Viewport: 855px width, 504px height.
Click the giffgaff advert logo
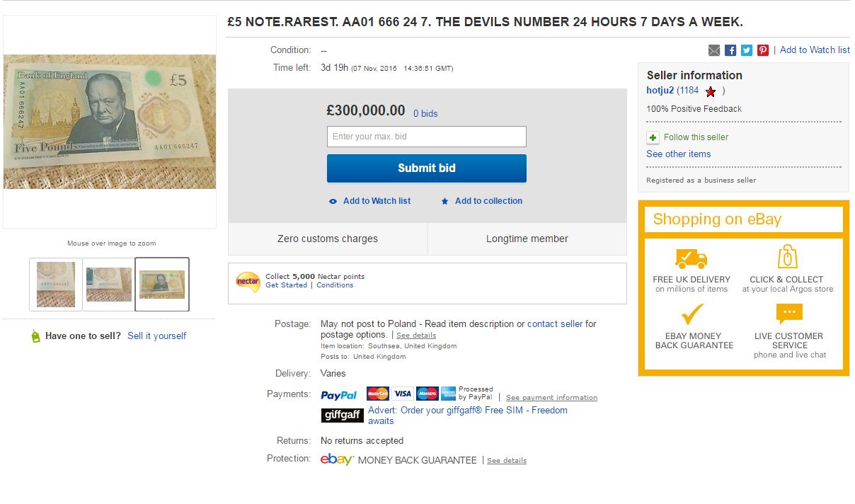[x=342, y=415]
